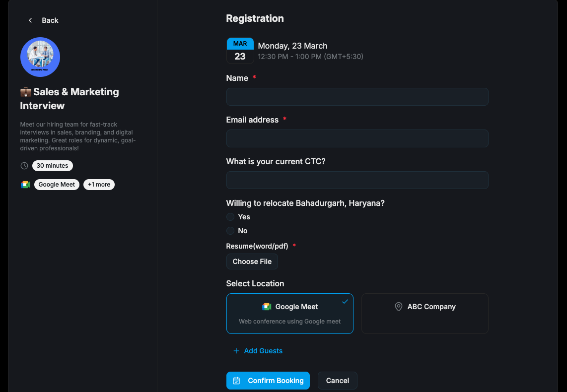567x392 pixels.
Task: Click the current CTC text field
Action: click(357, 180)
